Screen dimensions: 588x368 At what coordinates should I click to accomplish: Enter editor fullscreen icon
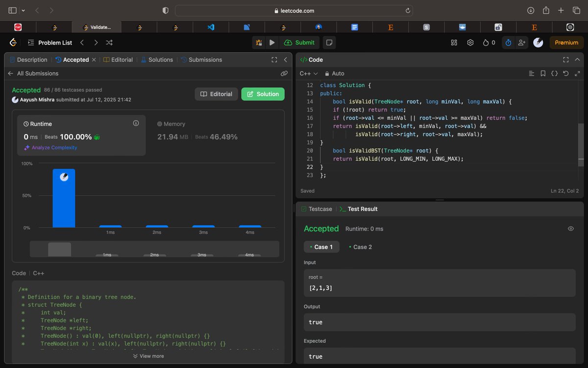tap(577, 74)
